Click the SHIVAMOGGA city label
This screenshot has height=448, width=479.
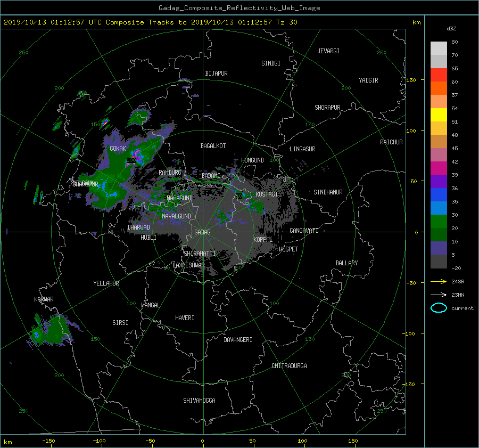point(199,400)
